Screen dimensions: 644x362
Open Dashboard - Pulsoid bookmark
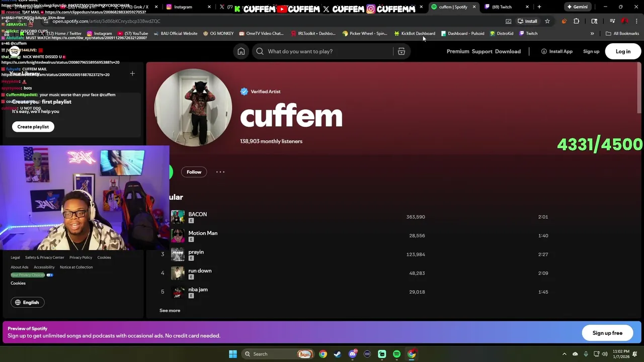[x=462, y=34]
